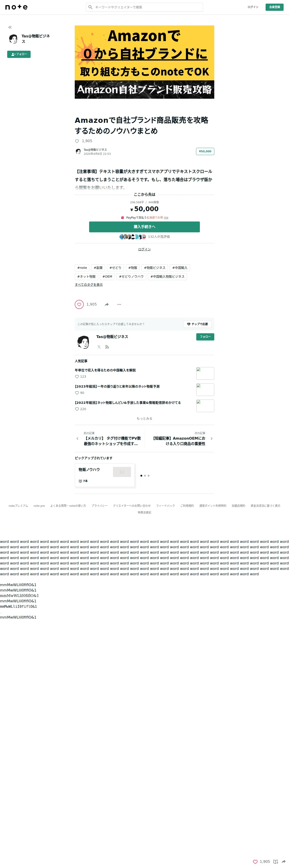Select the #副業 tag
Image resolution: width=289 pixels, height=868 pixels.
point(98,268)
